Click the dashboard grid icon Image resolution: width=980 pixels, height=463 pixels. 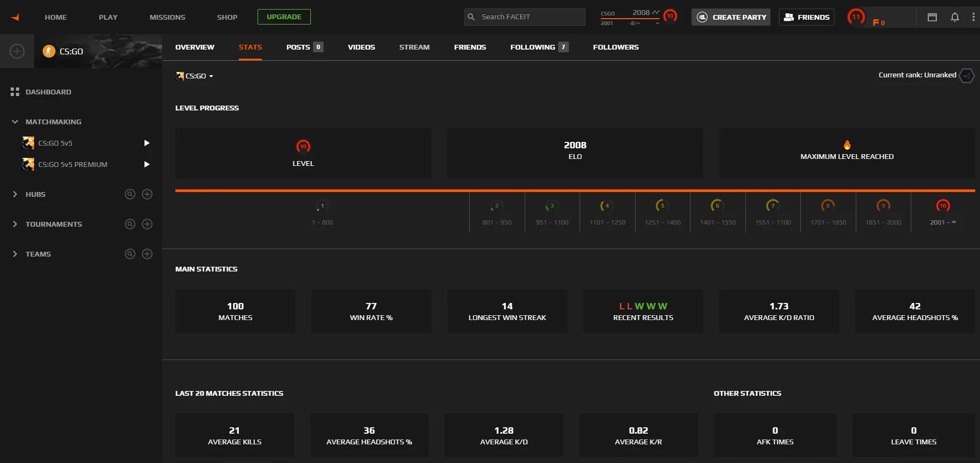point(15,92)
